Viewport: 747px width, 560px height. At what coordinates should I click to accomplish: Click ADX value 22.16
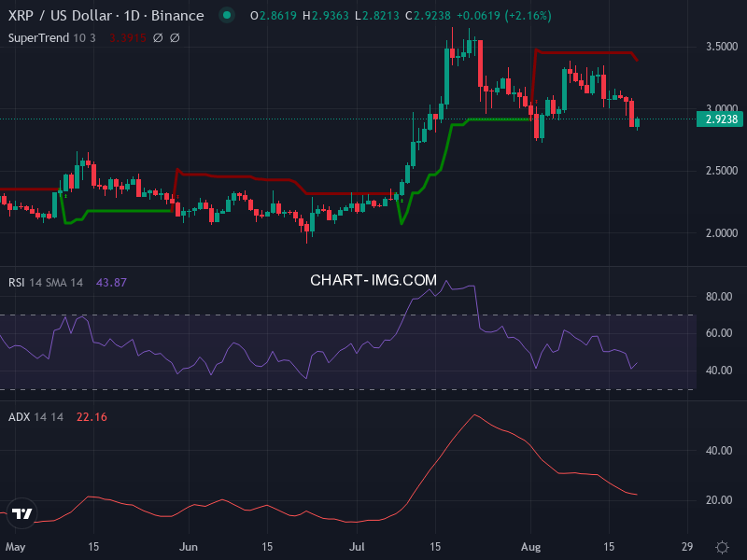point(92,417)
